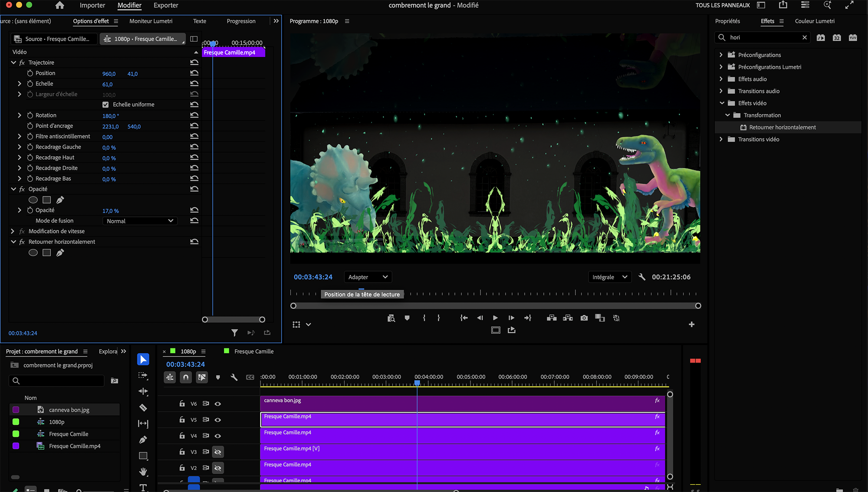Click the Opacité value 17,0 %
868x492 pixels.
point(110,211)
